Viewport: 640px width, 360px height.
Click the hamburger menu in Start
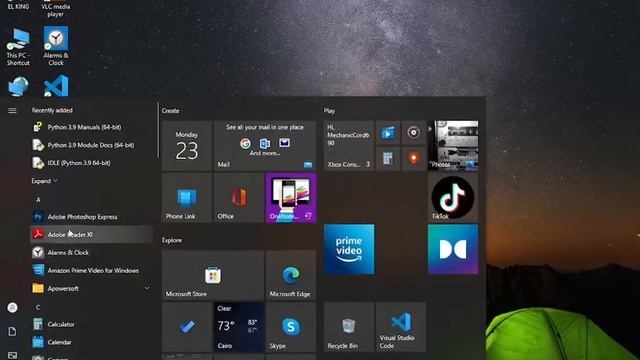[12, 110]
